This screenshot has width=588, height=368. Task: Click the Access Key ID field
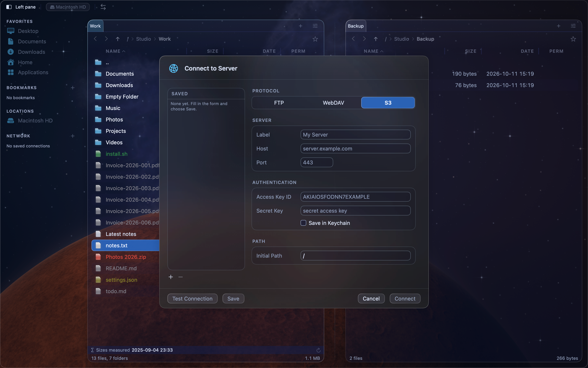pos(355,197)
